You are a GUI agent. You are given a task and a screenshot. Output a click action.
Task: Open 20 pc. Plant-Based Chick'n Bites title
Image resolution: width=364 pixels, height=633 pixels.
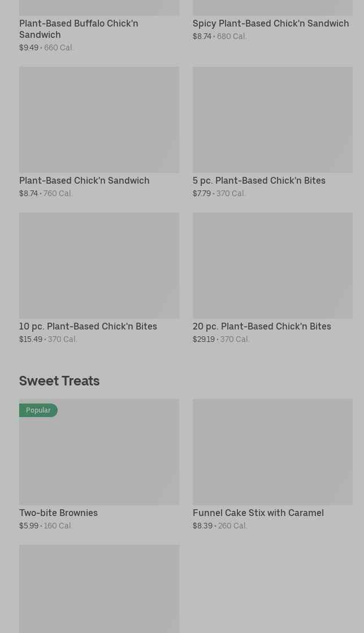pyautogui.click(x=262, y=326)
